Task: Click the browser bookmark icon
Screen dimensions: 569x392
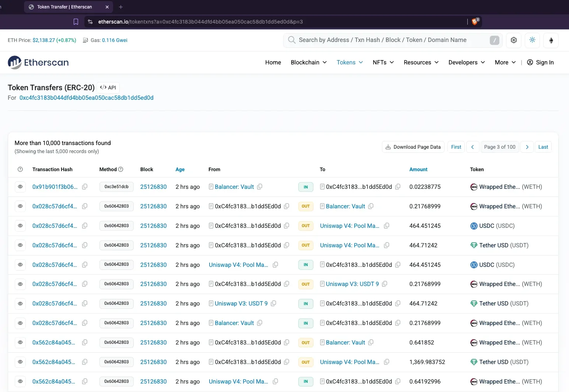Action: click(x=76, y=22)
